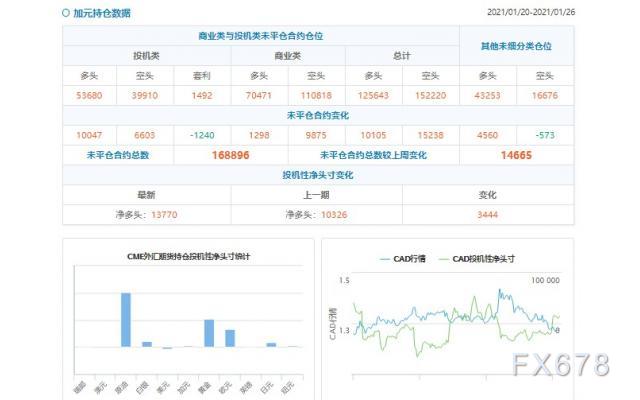The width and height of the screenshot is (640, 400).
Task: Toggle the CAD行情 legend entry
Action: pos(403,259)
